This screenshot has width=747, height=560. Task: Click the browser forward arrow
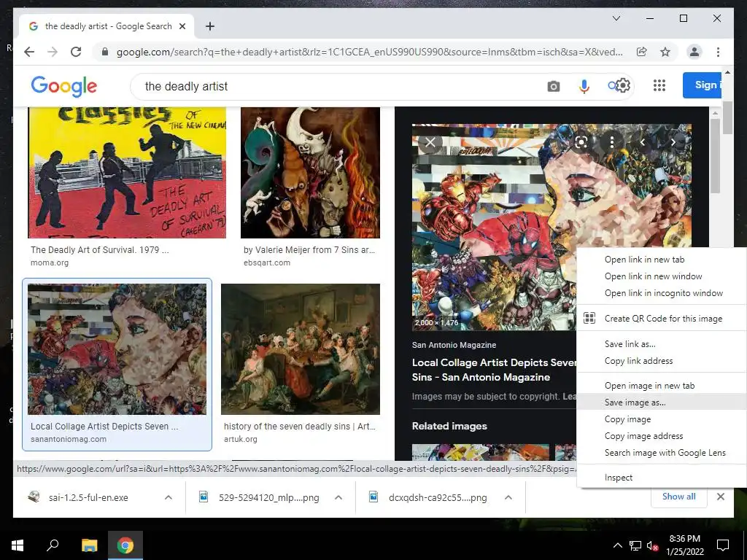tap(53, 52)
